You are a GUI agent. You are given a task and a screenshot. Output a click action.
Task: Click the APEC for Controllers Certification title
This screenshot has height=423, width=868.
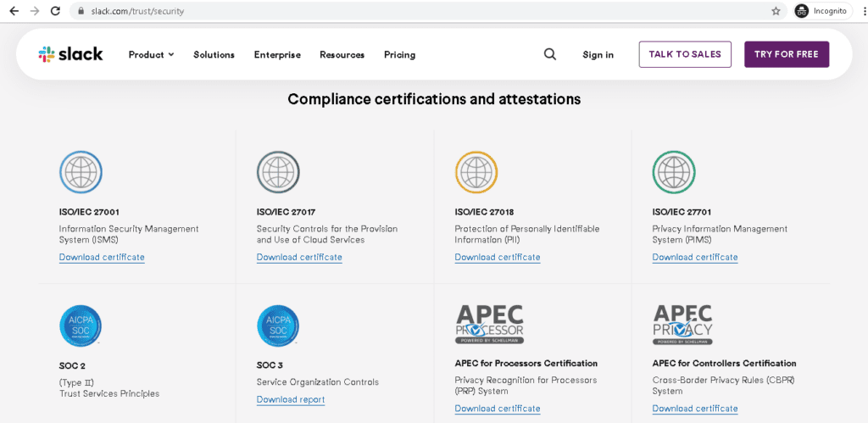[725, 364]
